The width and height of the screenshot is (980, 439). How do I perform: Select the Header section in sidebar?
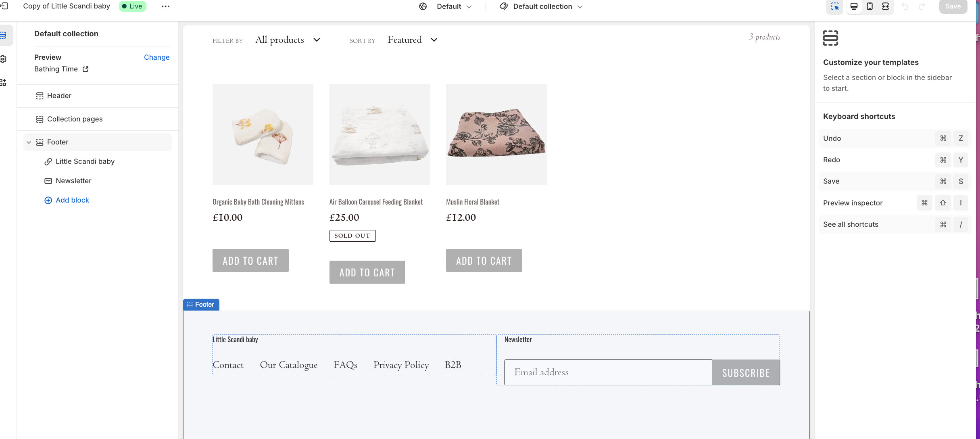(59, 96)
